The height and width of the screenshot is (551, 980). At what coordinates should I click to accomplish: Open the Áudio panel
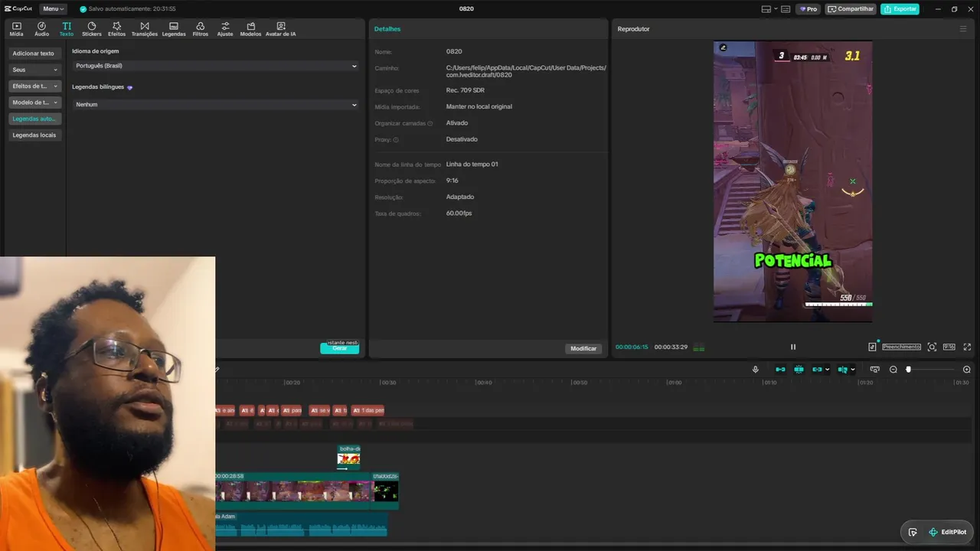click(41, 29)
